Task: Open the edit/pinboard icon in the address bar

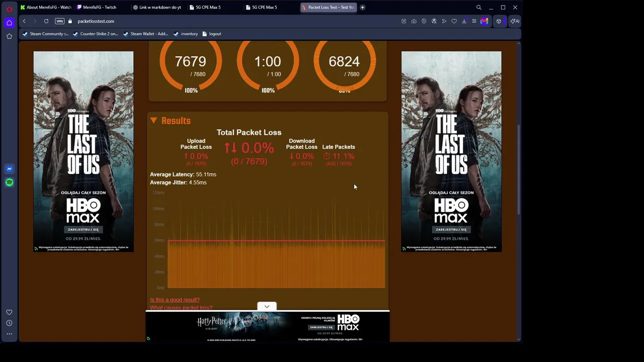Action: click(x=404, y=21)
